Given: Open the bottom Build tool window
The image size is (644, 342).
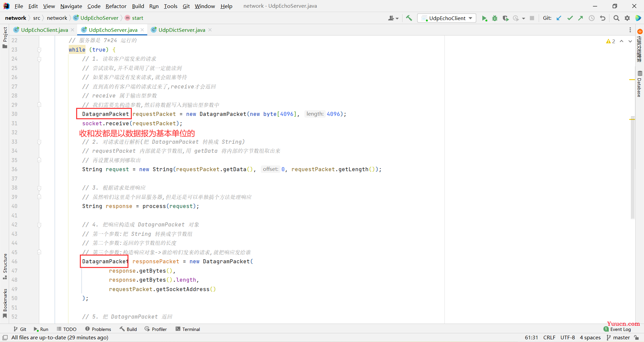Looking at the screenshot, I should (128, 329).
